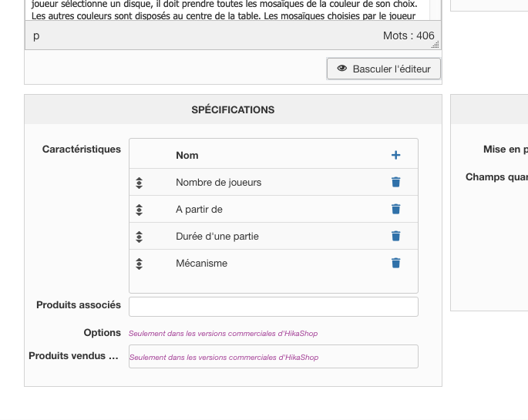The width and height of the screenshot is (528, 420).
Task: Select the Nombre de joueurs row name
Action: [x=218, y=183]
